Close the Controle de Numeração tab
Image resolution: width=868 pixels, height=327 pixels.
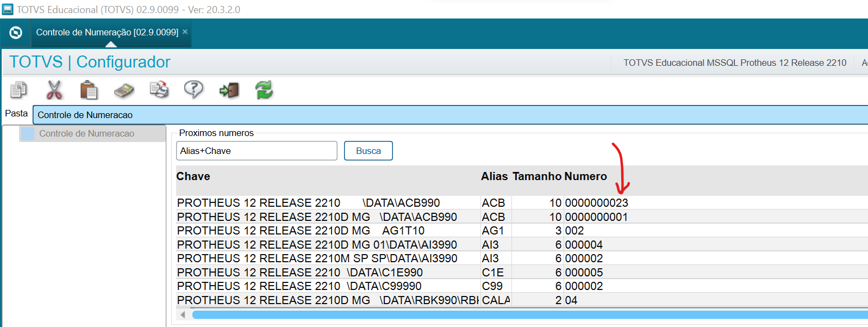(185, 32)
